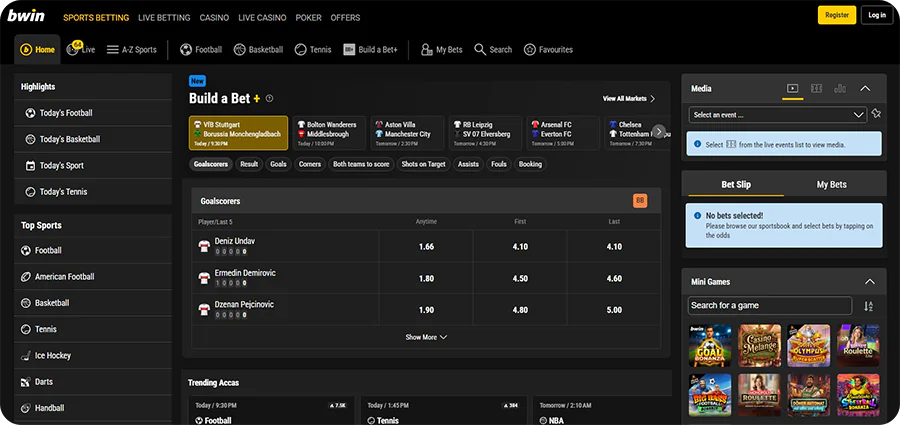The height and width of the screenshot is (425, 900).
Task: Open Basketball from top sports bar
Action: (x=258, y=49)
